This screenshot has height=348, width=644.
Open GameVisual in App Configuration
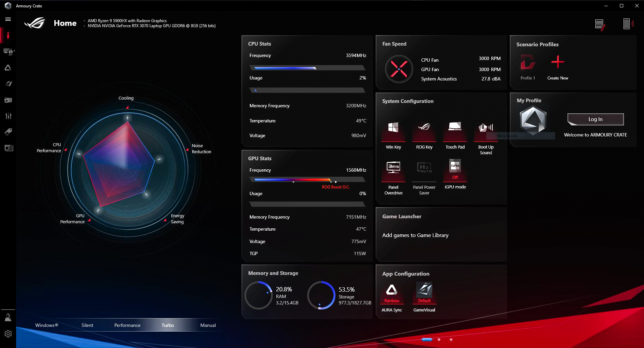[x=424, y=297]
